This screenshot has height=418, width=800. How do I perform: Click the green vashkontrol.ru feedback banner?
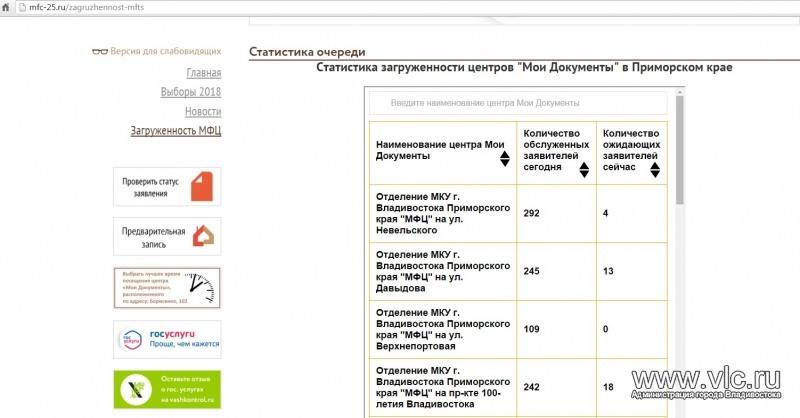pos(166,389)
